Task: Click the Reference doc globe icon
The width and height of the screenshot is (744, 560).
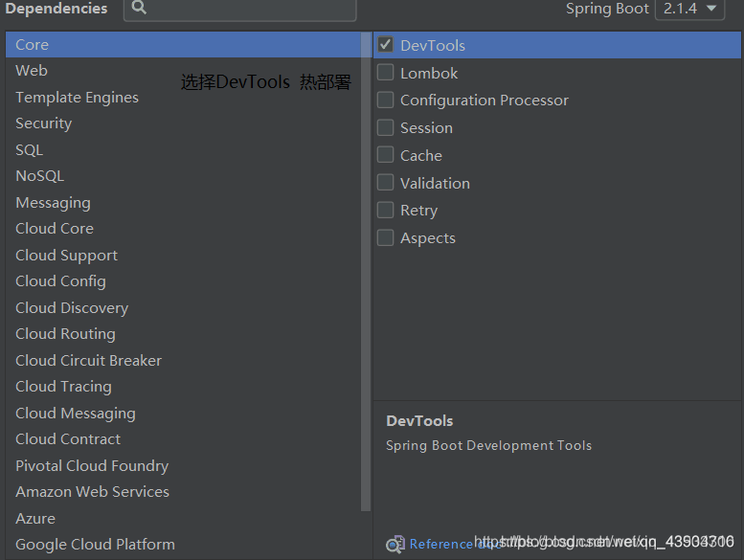Action: pos(395,545)
